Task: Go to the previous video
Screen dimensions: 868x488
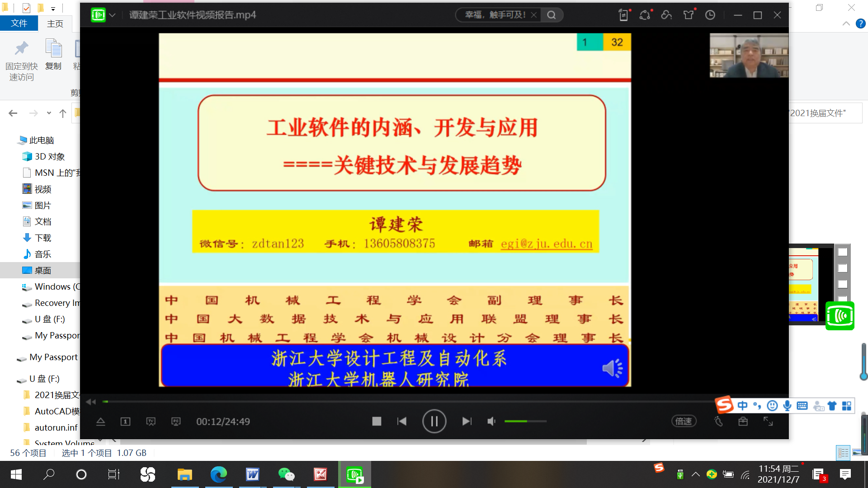Action: (x=401, y=421)
